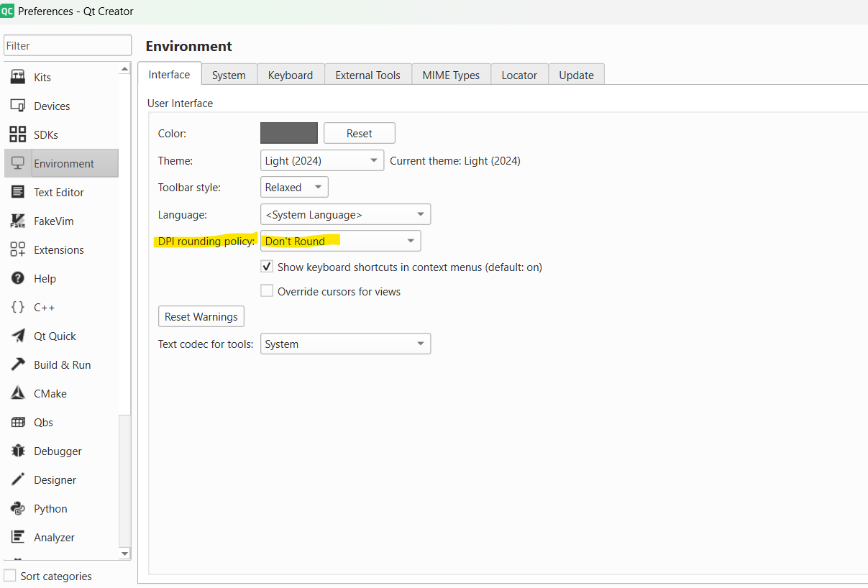The image size is (868, 588).
Task: Click the Designer pencil icon
Action: coord(18,479)
